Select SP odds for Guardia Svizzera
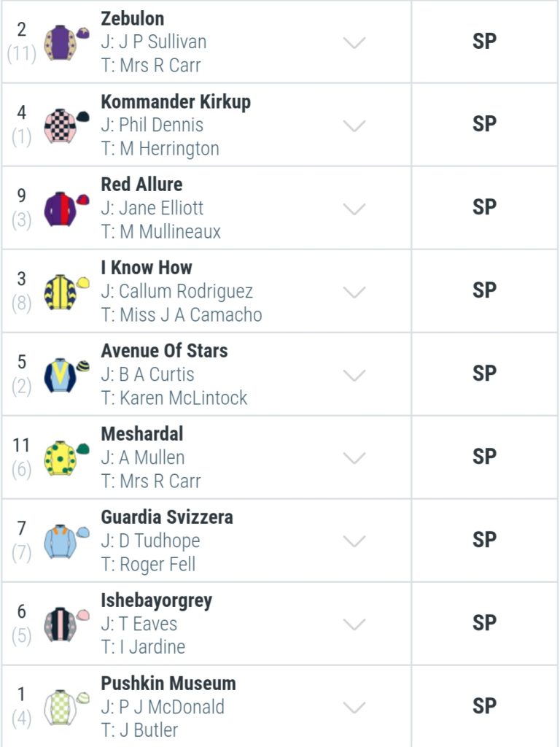Viewport: 560px width, 747px height. pyautogui.click(x=485, y=541)
